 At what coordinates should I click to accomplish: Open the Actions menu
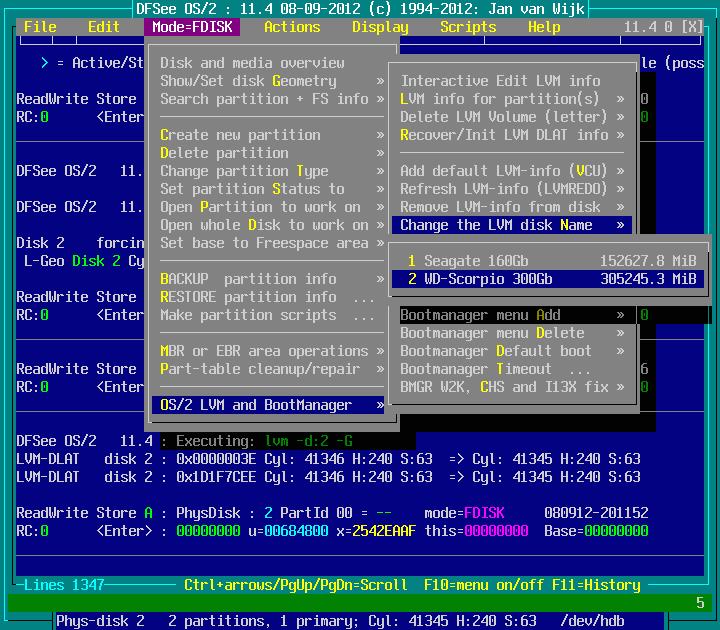coord(292,27)
